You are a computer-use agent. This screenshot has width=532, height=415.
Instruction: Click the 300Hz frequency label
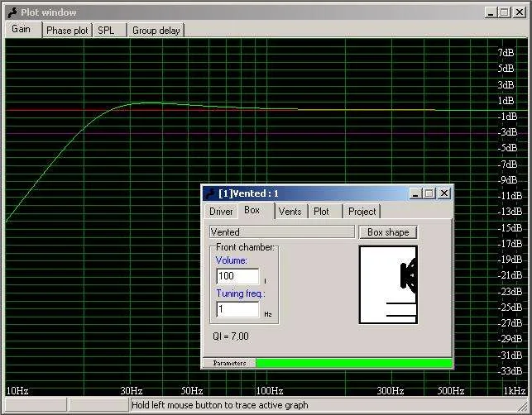tap(391, 391)
